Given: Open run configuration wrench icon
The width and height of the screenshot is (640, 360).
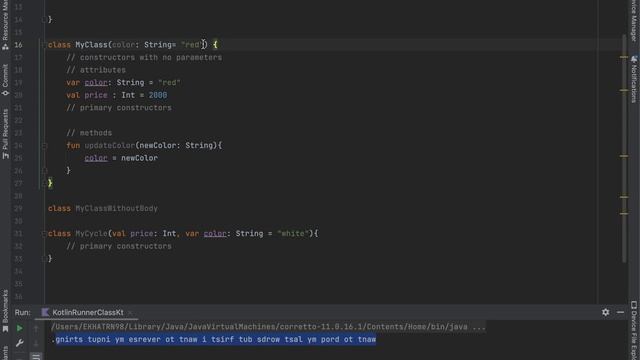Looking at the screenshot, I should [19, 343].
